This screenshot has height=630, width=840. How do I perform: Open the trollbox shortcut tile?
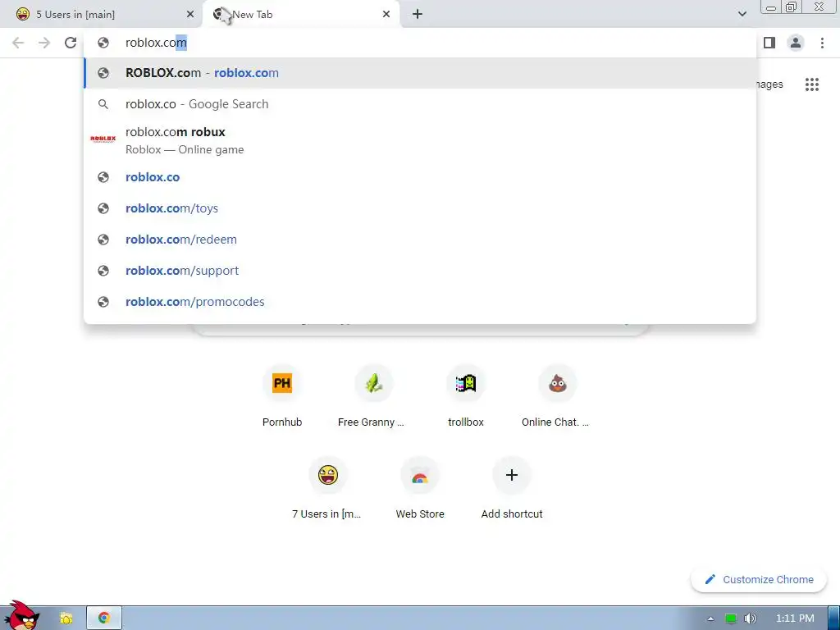click(x=466, y=396)
